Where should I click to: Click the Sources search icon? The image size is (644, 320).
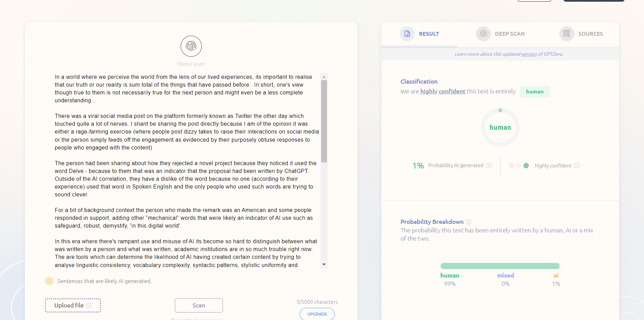(x=566, y=34)
